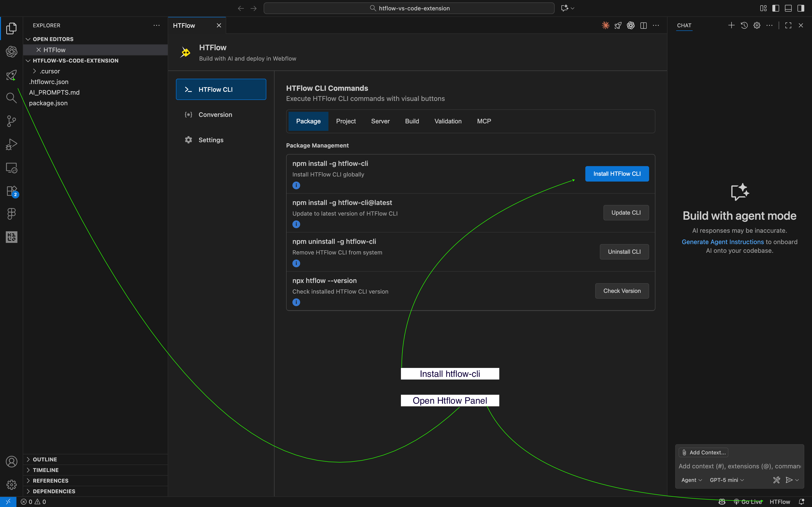The height and width of the screenshot is (507, 812).
Task: Open the Search view in the activity bar
Action: point(11,98)
